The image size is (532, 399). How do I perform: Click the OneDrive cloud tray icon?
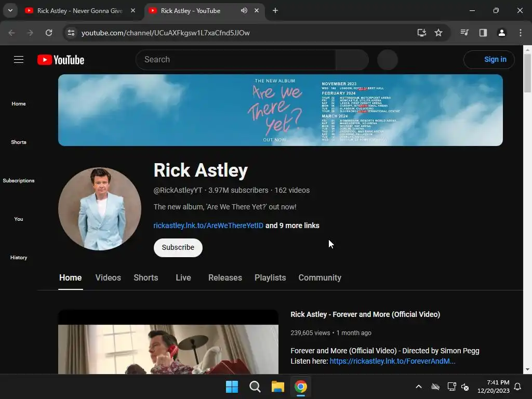(x=435, y=387)
